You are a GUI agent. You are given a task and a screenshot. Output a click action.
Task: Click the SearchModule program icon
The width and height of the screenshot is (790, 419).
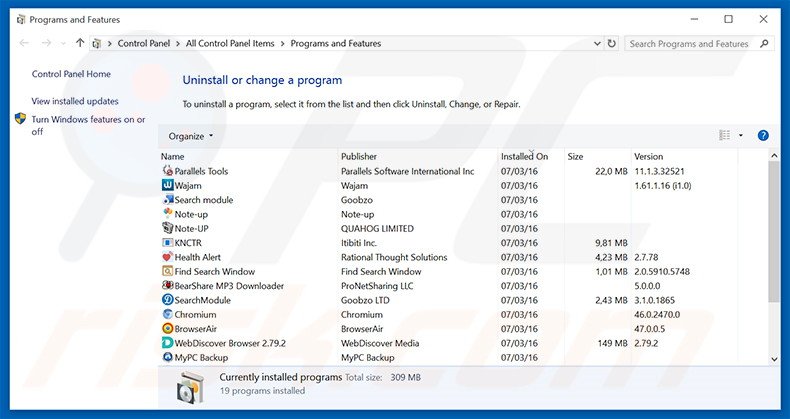pyautogui.click(x=168, y=300)
